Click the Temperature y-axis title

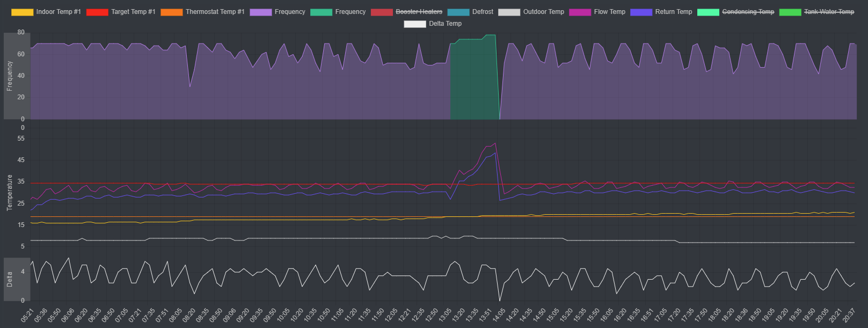tap(10, 192)
